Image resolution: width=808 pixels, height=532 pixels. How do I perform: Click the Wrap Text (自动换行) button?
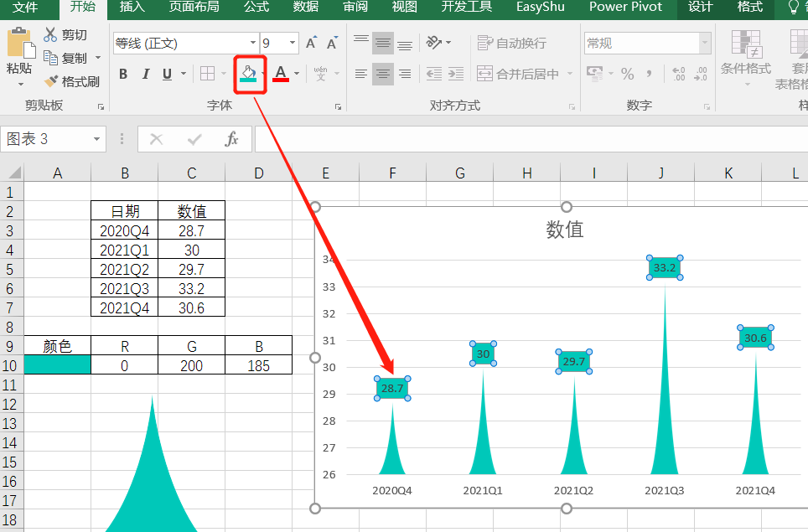click(511, 43)
